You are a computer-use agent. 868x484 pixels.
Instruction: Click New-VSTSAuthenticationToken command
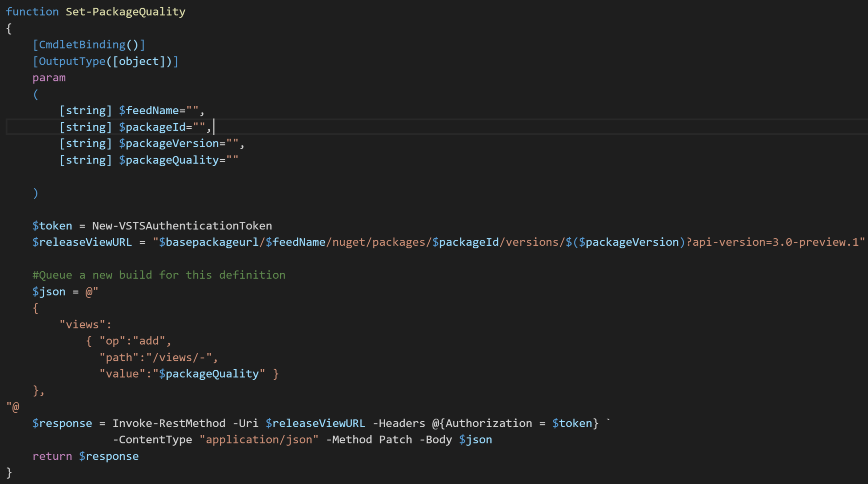pyautogui.click(x=182, y=226)
